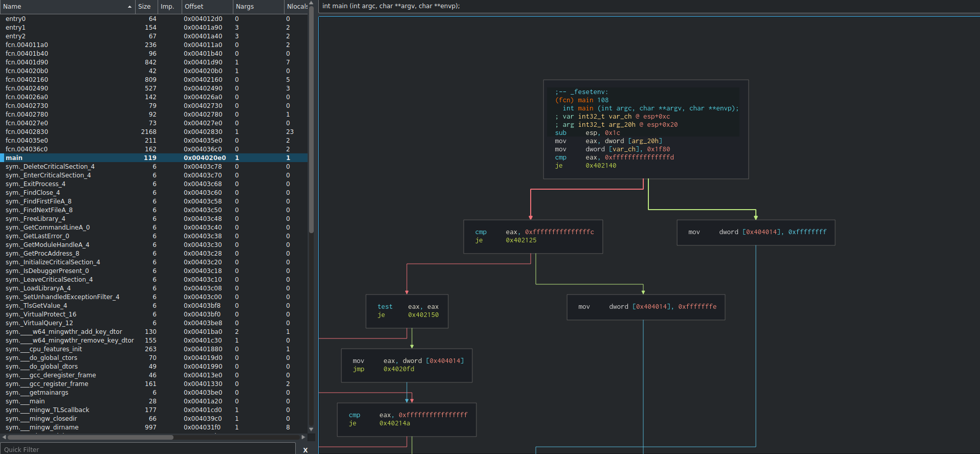This screenshot has height=454, width=980.
Task: Select function fcn.004027e0
Action: [x=154, y=123]
